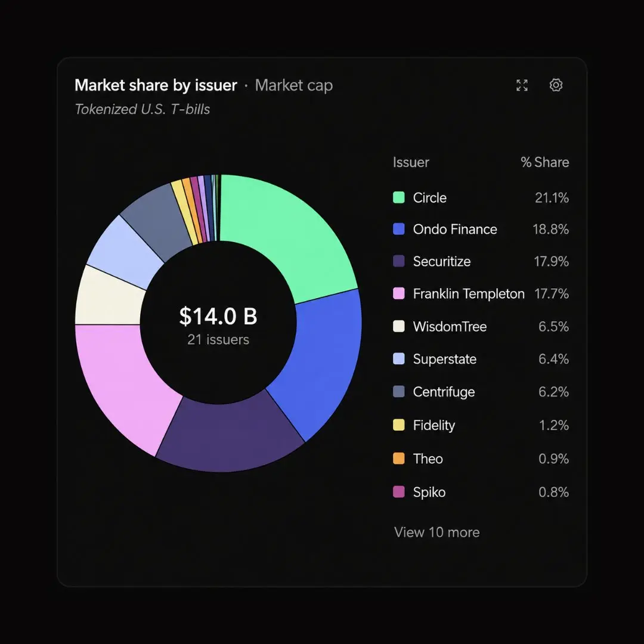Click Superstate's light blue legend swatch
This screenshot has width=644, height=644.
click(399, 358)
